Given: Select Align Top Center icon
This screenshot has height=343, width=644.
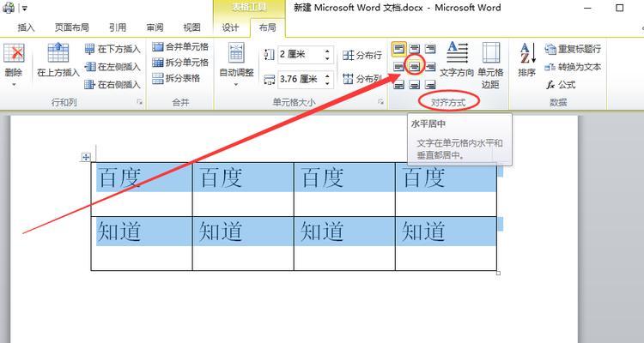Looking at the screenshot, I should coord(415,49).
